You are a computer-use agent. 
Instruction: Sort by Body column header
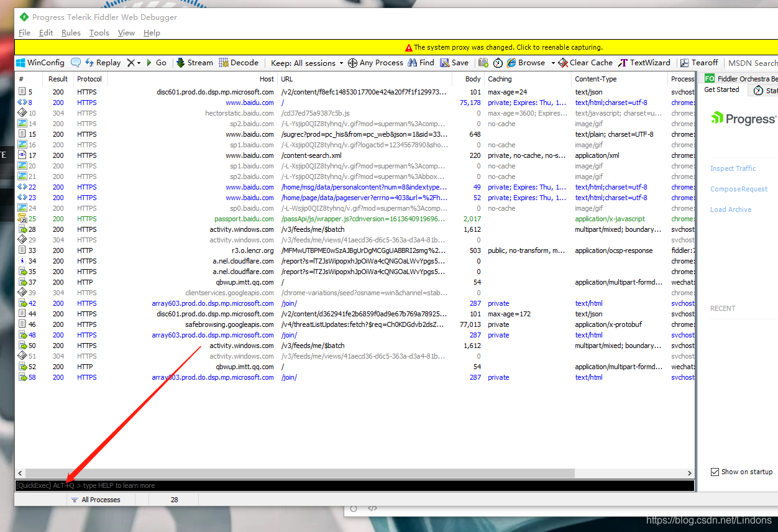(467, 79)
